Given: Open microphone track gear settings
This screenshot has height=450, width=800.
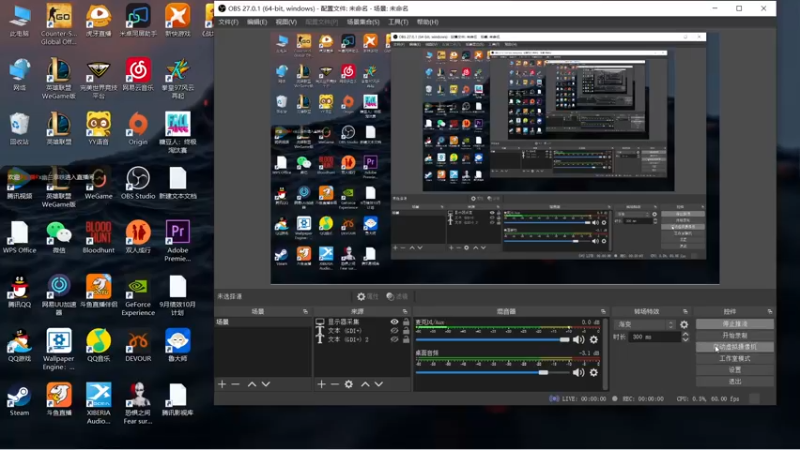Looking at the screenshot, I should coord(594,339).
